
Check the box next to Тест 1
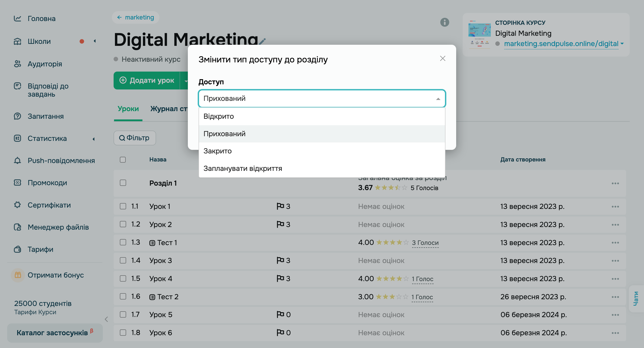[123, 242]
